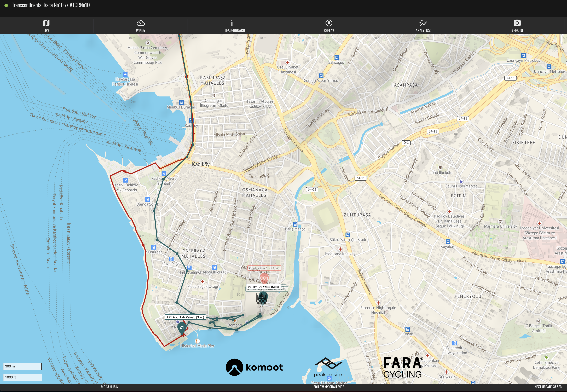Click the Moda Sağlık Ocağı clinic icon
Screen dimensions: 567x392
(203, 282)
